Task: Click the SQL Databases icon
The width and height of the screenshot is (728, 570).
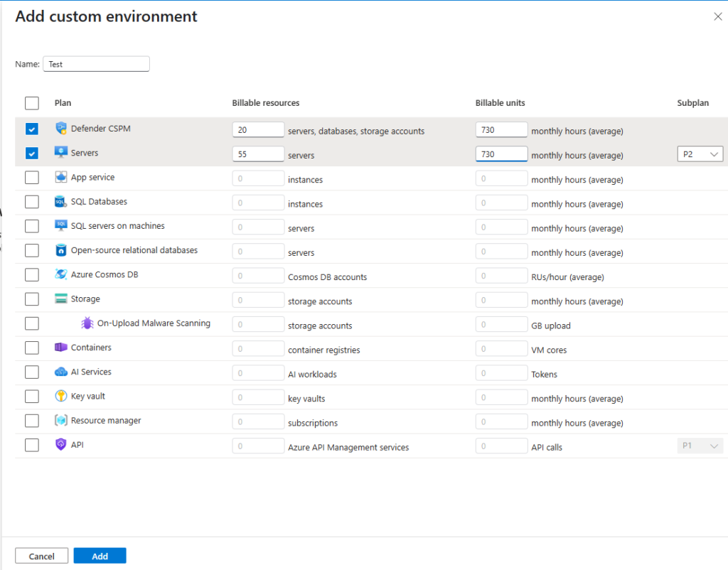Action: coord(61,201)
